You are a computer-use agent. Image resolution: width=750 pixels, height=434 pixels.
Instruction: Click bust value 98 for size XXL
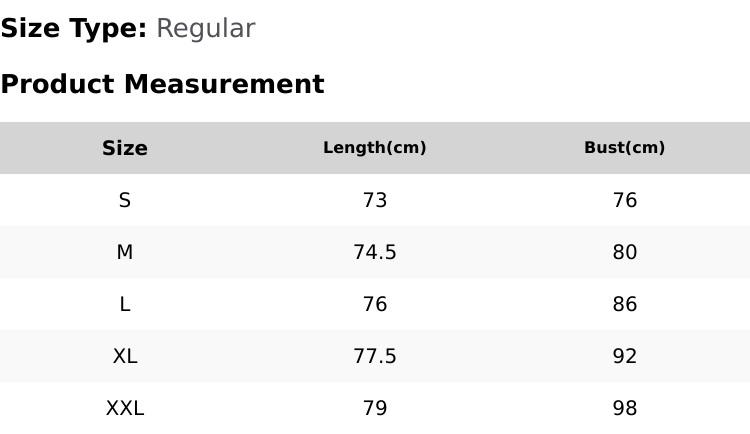[625, 408]
